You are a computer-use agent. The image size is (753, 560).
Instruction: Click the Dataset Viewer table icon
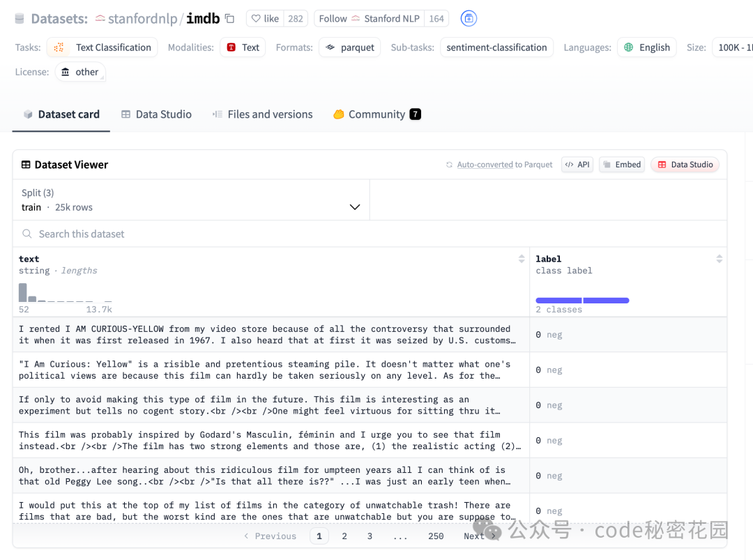(26, 165)
